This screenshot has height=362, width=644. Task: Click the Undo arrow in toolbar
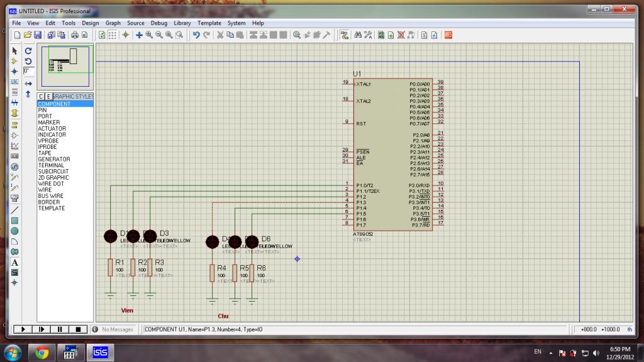pos(196,35)
